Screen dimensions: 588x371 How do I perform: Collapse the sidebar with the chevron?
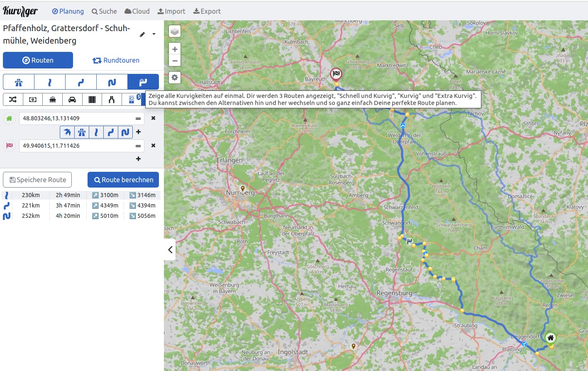(x=170, y=249)
